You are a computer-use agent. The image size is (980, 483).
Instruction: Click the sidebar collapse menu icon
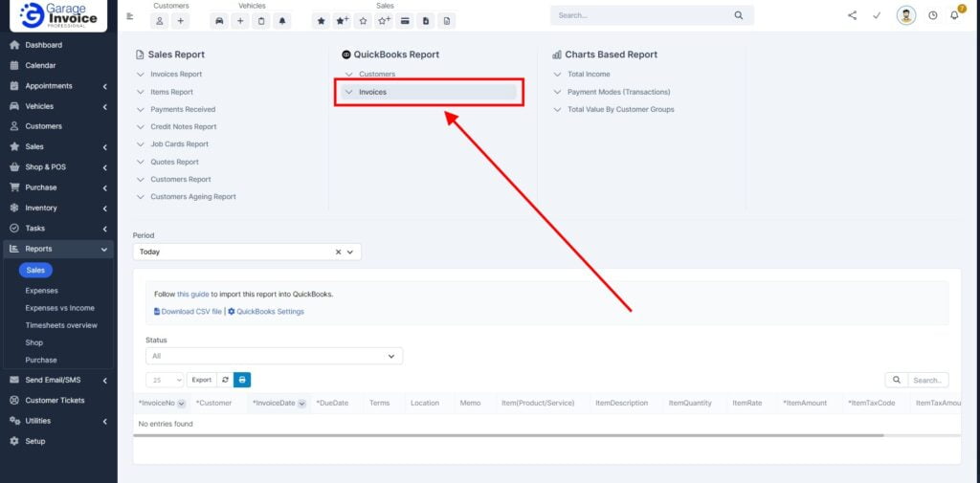130,16
